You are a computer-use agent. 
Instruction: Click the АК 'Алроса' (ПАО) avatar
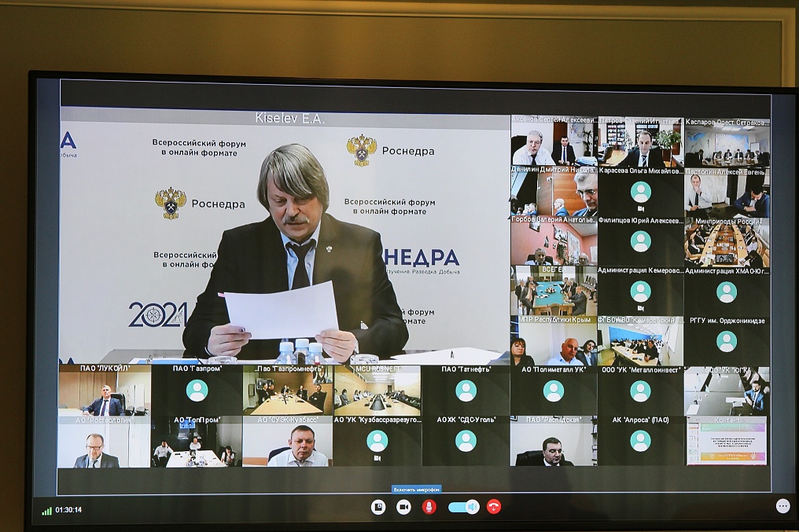(x=640, y=441)
